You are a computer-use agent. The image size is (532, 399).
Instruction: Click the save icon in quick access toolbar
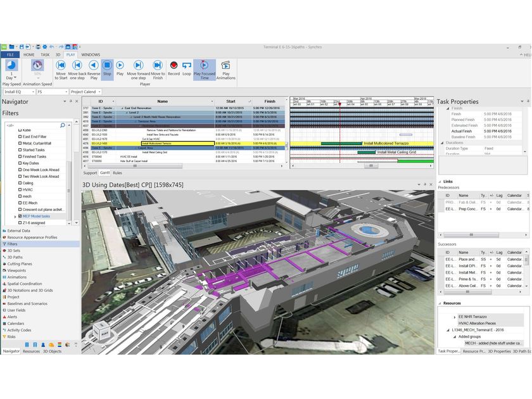click(x=22, y=47)
